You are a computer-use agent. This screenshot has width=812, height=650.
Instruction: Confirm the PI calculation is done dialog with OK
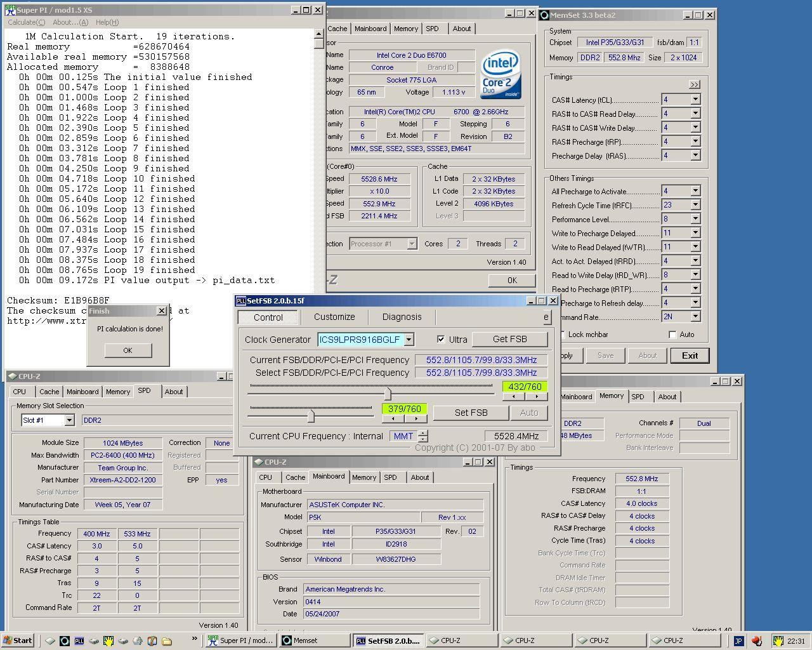click(128, 350)
